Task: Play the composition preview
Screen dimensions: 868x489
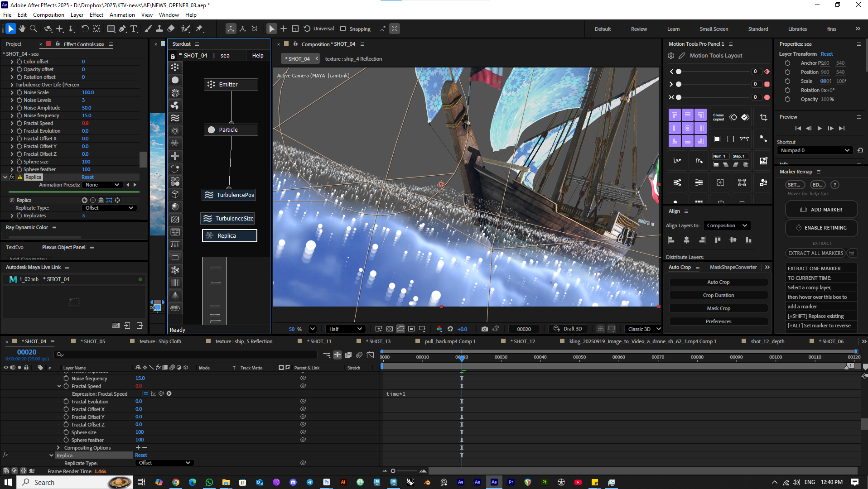Action: tap(820, 128)
